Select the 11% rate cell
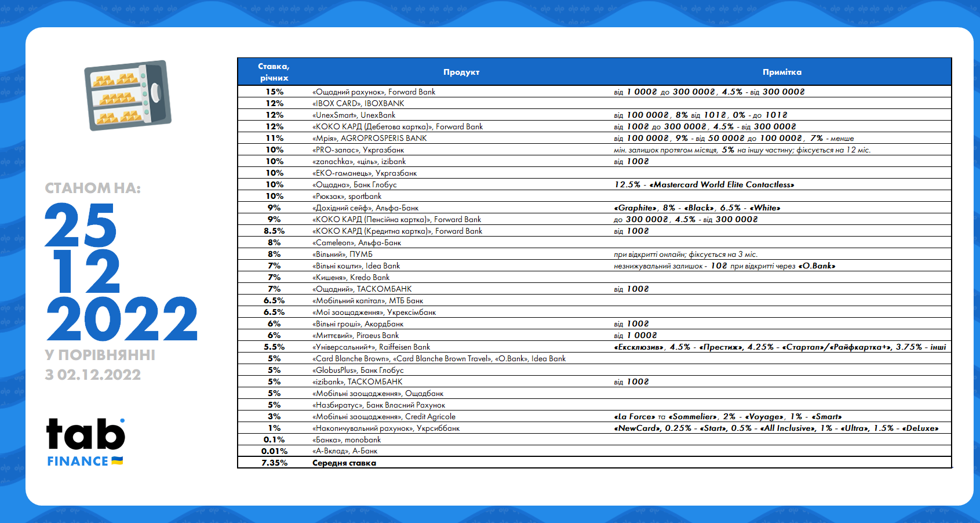This screenshot has width=980, height=523. [275, 138]
